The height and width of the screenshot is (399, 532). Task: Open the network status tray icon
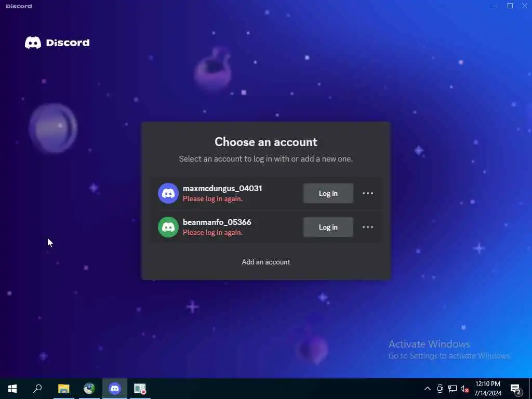[453, 389]
